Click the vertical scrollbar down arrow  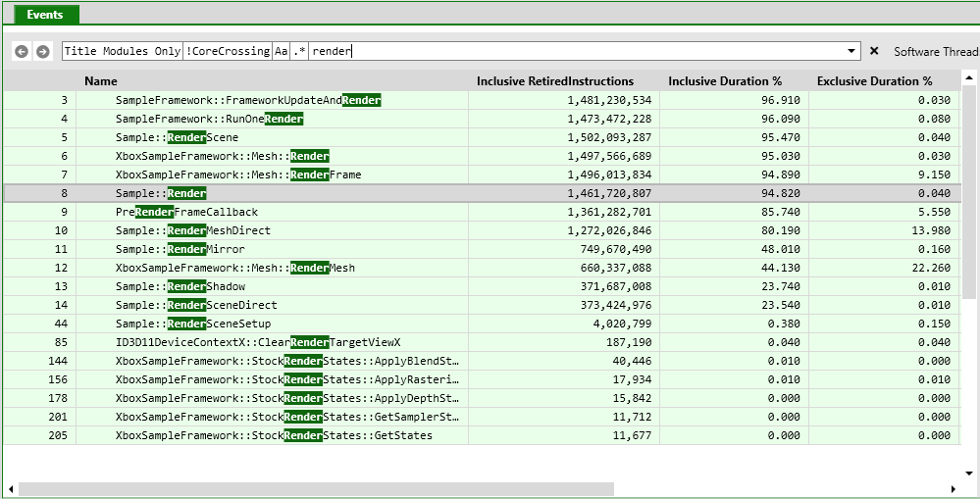pyautogui.click(x=969, y=474)
